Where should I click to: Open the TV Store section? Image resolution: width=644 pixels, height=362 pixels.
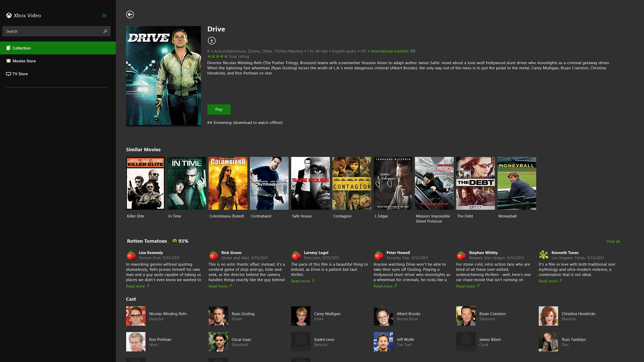point(58,74)
